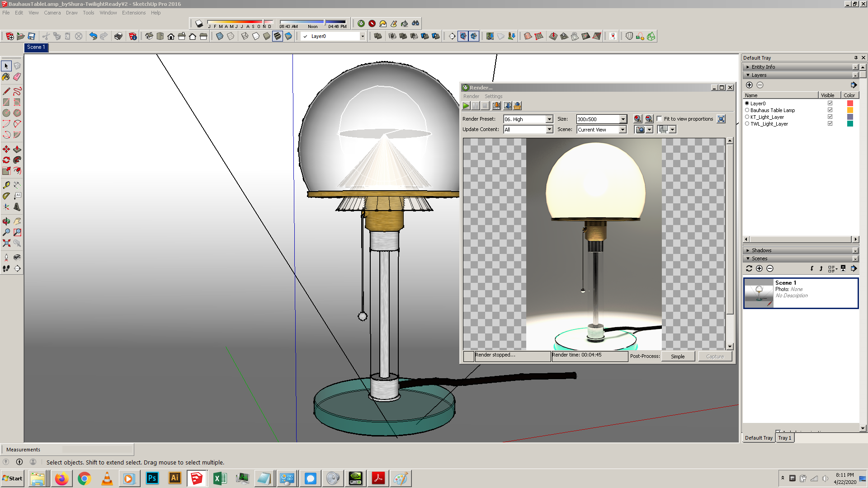Select the Zoom Extents tool
868x488 pixels.
click(6, 243)
